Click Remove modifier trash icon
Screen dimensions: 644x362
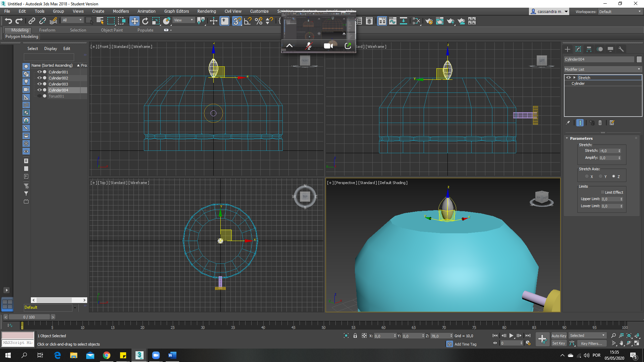(x=600, y=123)
